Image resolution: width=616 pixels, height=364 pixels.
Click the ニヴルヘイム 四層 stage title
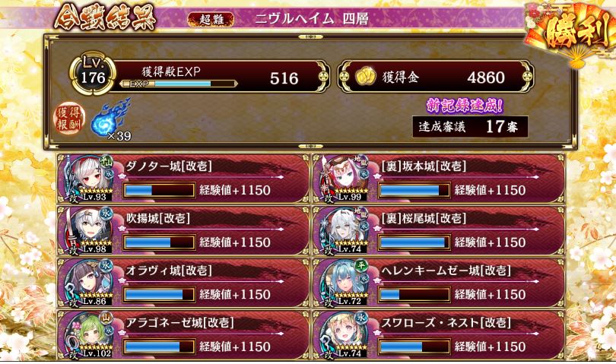coord(312,19)
